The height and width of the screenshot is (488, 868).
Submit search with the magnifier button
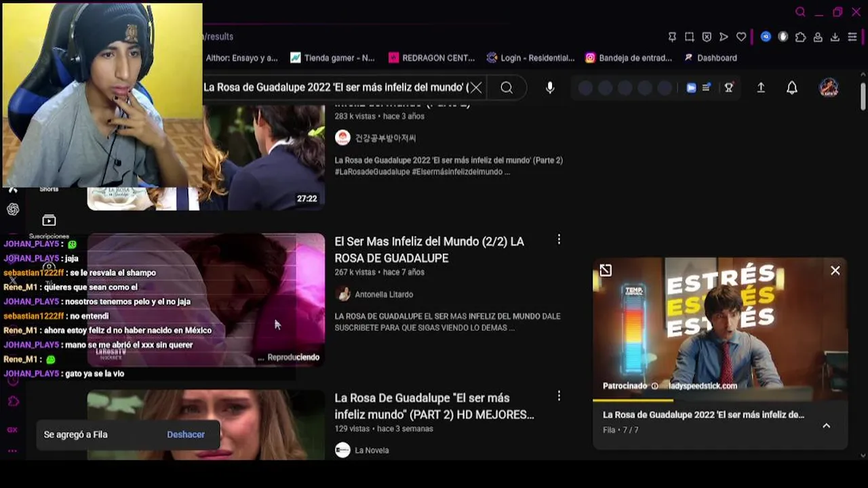tap(507, 87)
